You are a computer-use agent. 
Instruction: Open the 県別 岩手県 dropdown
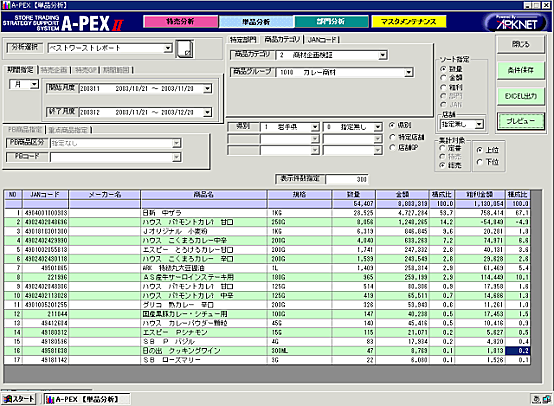314,127
